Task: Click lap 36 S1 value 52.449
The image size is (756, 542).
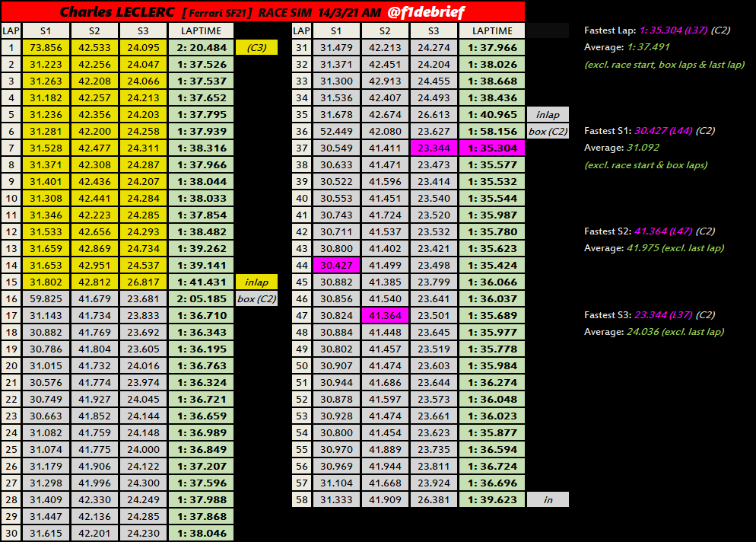Action: [x=336, y=131]
